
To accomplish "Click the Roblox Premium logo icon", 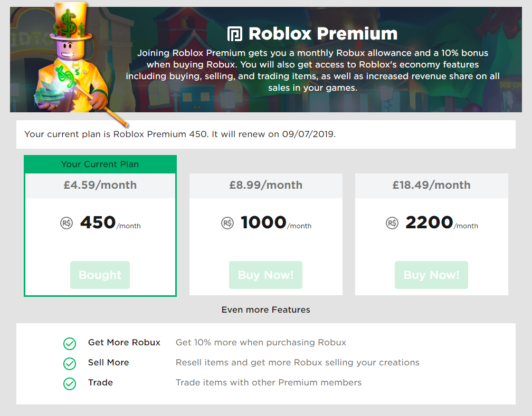I will (234, 34).
